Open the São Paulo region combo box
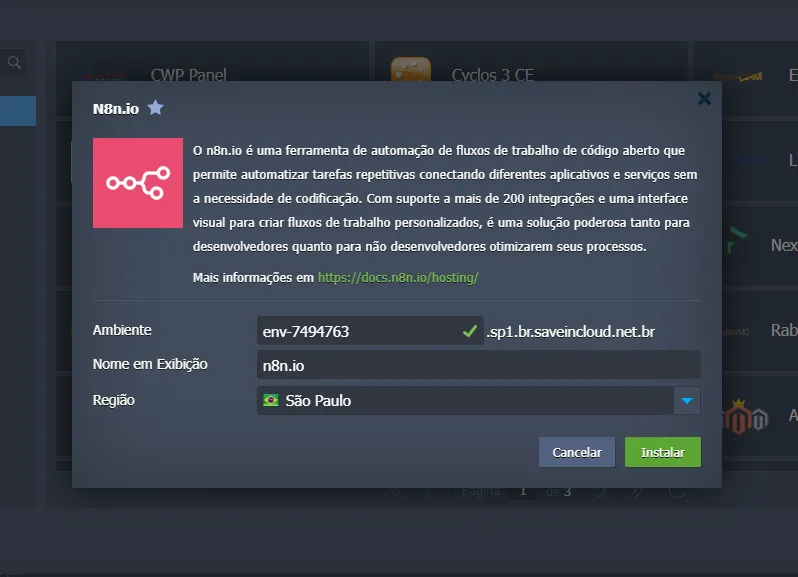 pos(465,401)
